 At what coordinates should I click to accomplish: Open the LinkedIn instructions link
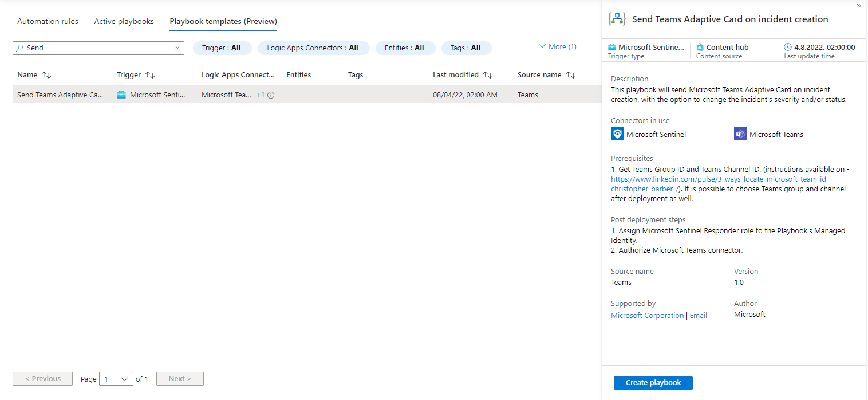pos(720,184)
